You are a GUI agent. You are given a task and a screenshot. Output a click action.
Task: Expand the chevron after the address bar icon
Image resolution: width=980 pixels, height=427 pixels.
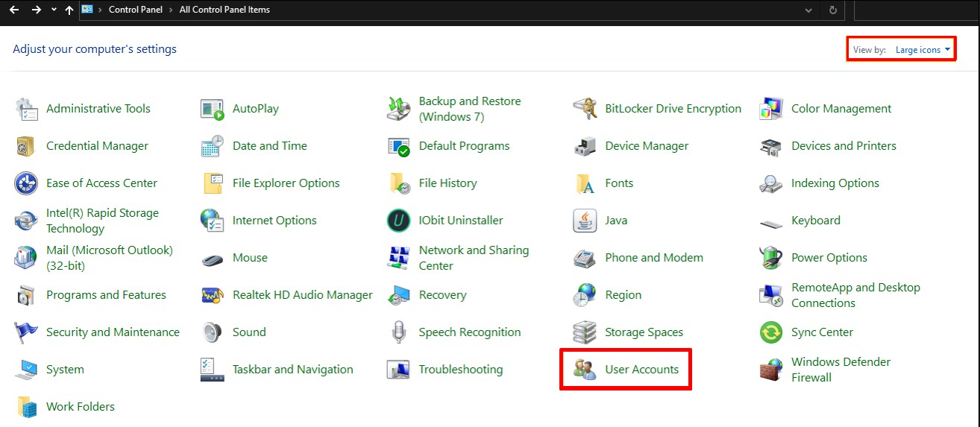100,10
